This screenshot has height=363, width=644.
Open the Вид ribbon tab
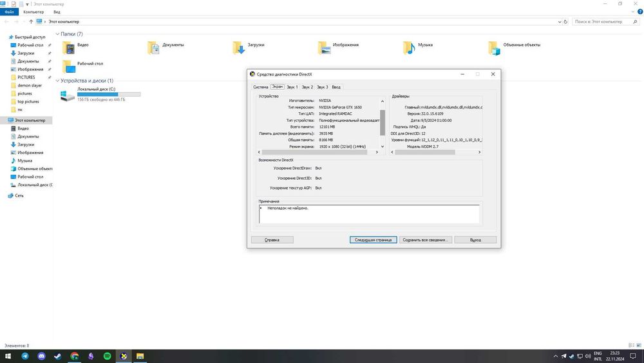coord(57,12)
